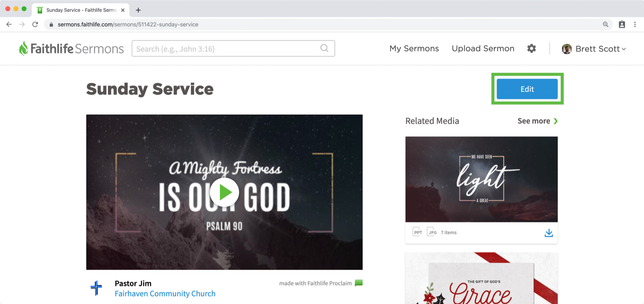The image size is (644, 304).
Task: View site security lock info
Action: 51,25
